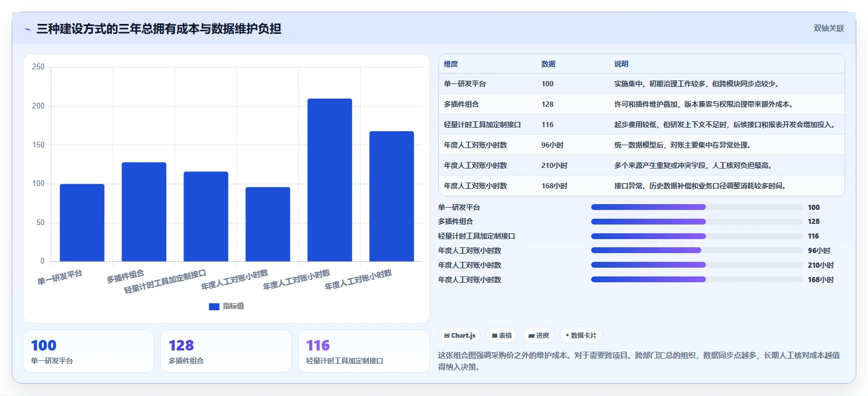Click the 250 y-axis label
Screen dimensions: 868x396
coord(38,67)
